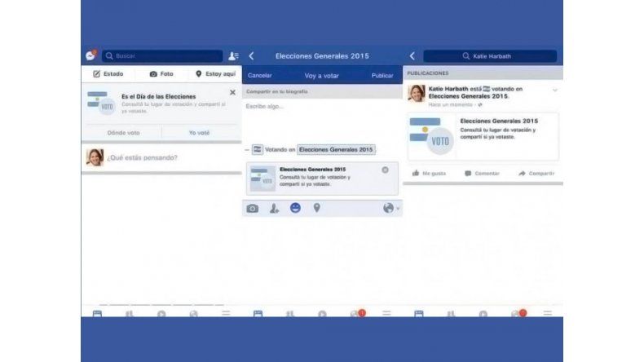Select the Elecciones Generales 2015 activity tag
The height and width of the screenshot is (362, 644).
(336, 149)
